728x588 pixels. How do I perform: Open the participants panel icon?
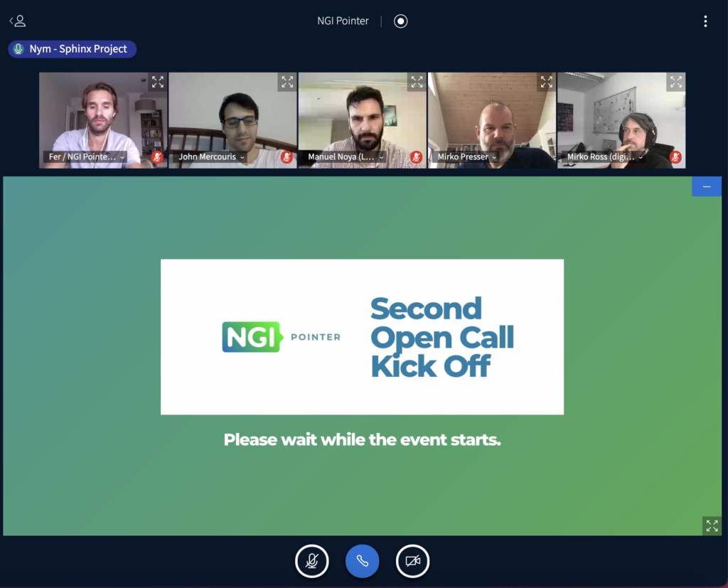[18, 21]
